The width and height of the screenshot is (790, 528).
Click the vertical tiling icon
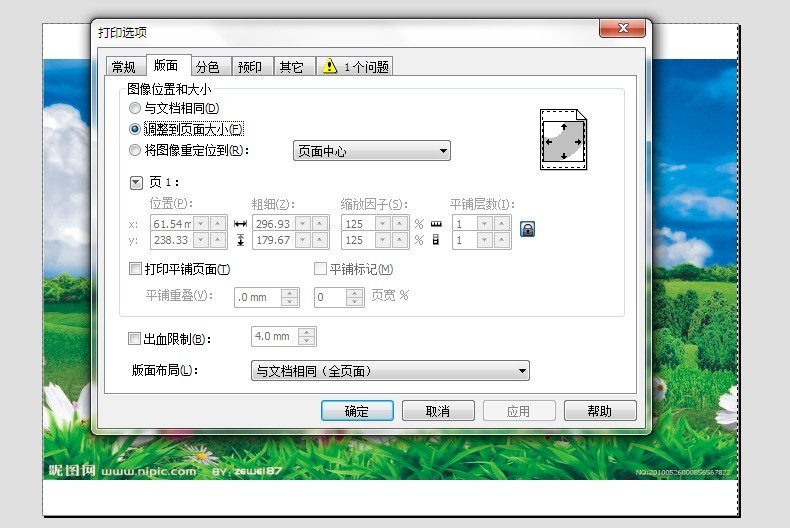[436, 240]
